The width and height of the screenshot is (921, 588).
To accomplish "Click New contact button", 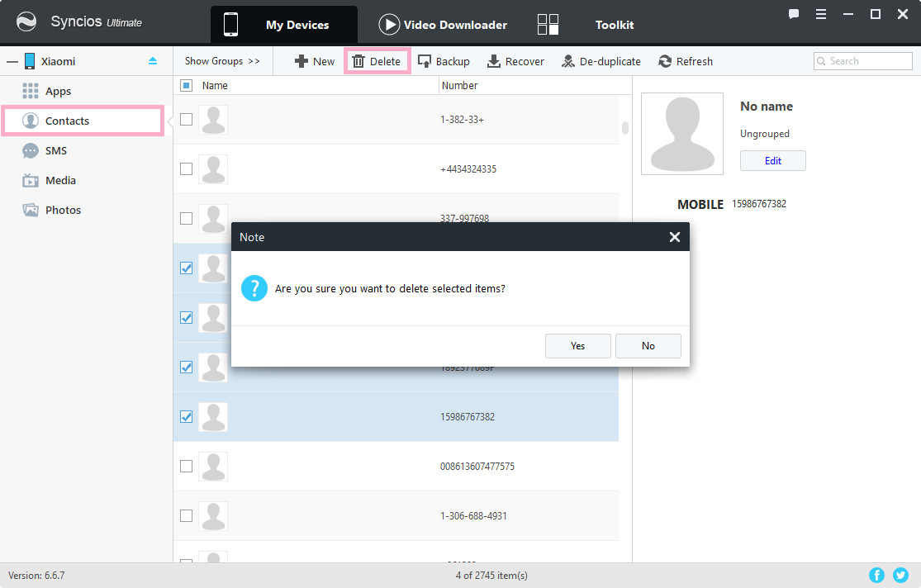I will click(314, 61).
